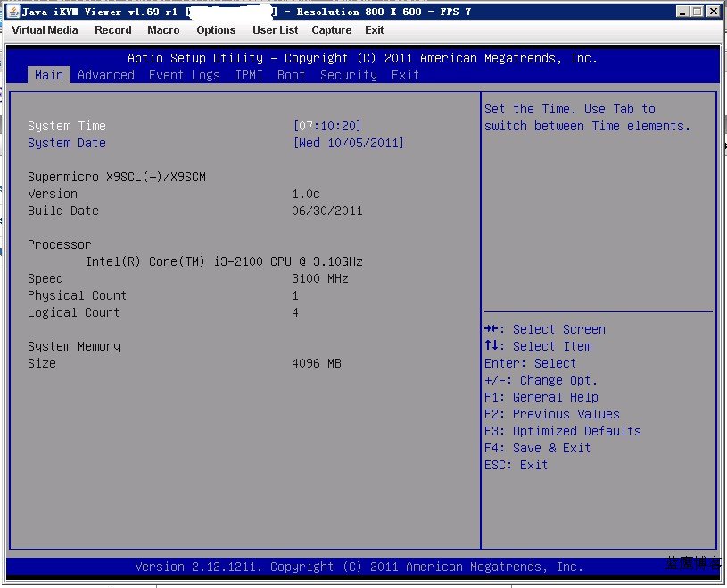Click the 3100 MHz value

pyautogui.click(x=320, y=278)
